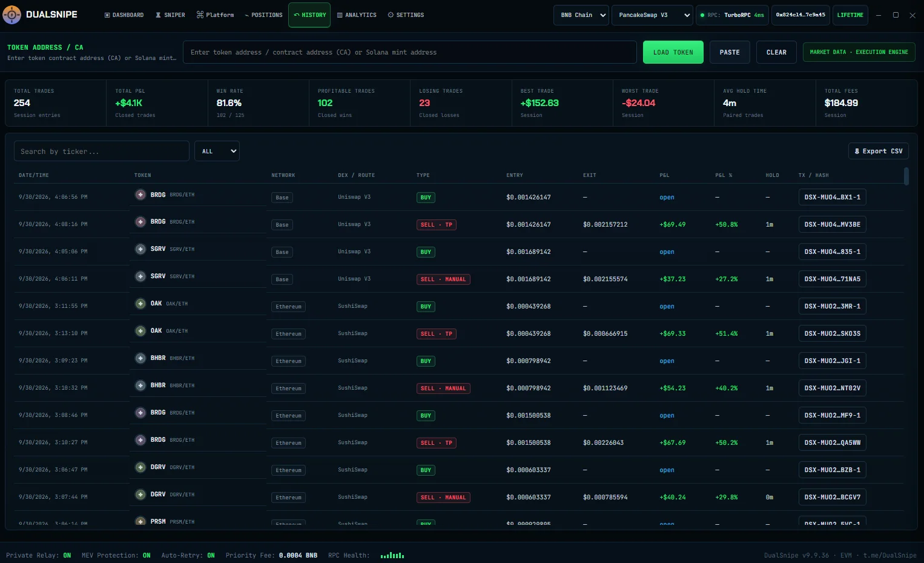
Task: Select the History tab
Action: coord(309,15)
